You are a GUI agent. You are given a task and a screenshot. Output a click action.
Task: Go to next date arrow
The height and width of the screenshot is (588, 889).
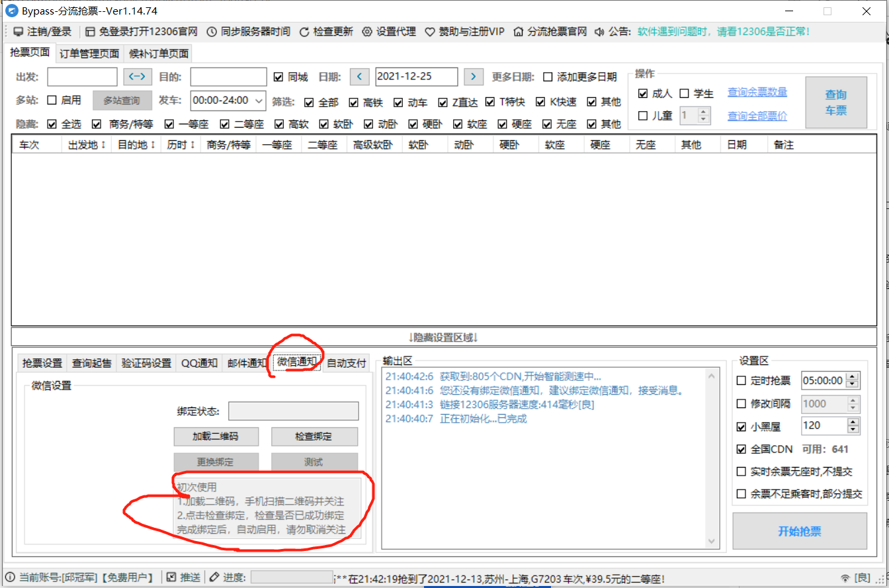click(x=473, y=77)
